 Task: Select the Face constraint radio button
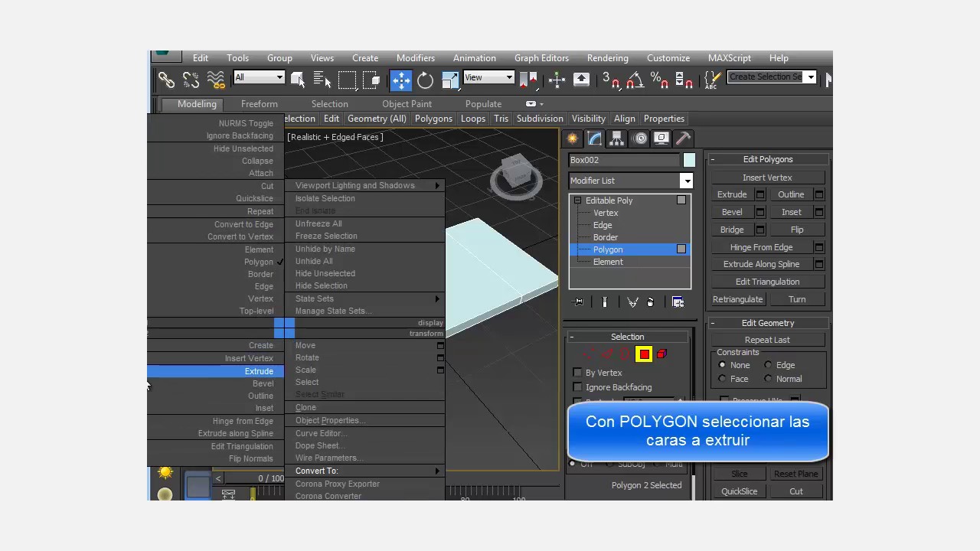722,379
